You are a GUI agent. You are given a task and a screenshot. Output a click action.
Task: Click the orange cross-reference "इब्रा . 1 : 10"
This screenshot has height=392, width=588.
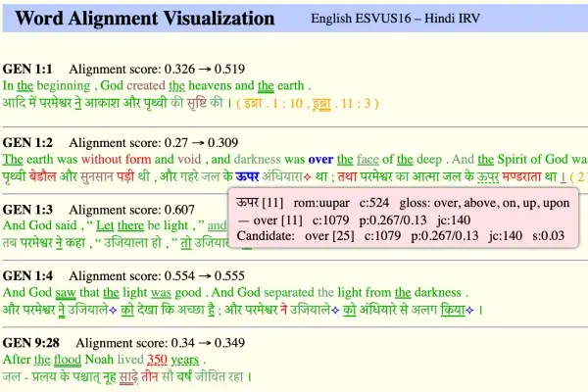coord(273,103)
